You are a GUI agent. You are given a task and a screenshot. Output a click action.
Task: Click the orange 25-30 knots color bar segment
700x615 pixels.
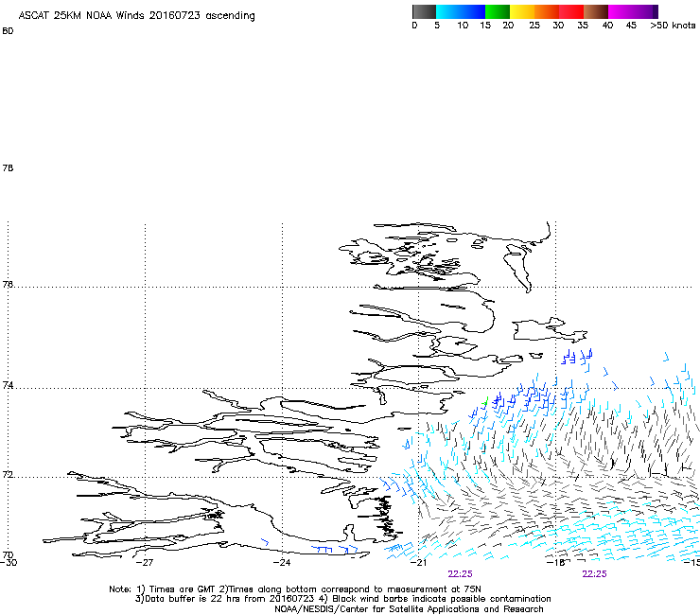click(547, 11)
